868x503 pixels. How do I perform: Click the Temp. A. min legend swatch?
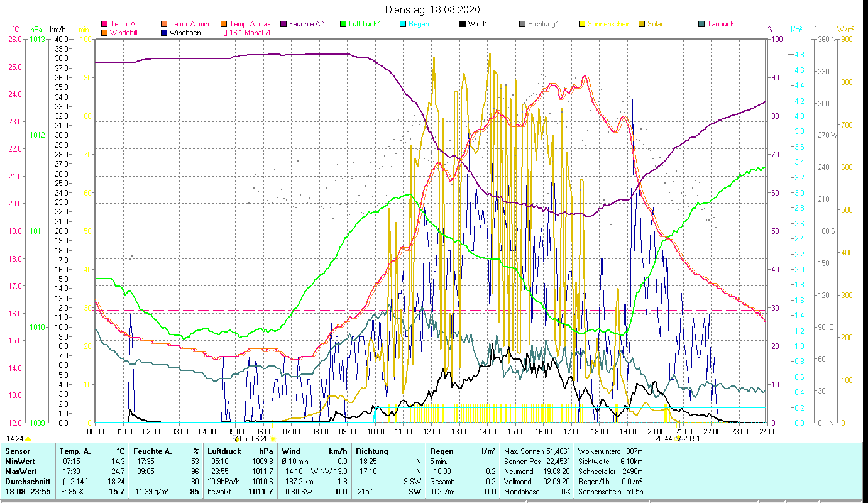tap(164, 24)
